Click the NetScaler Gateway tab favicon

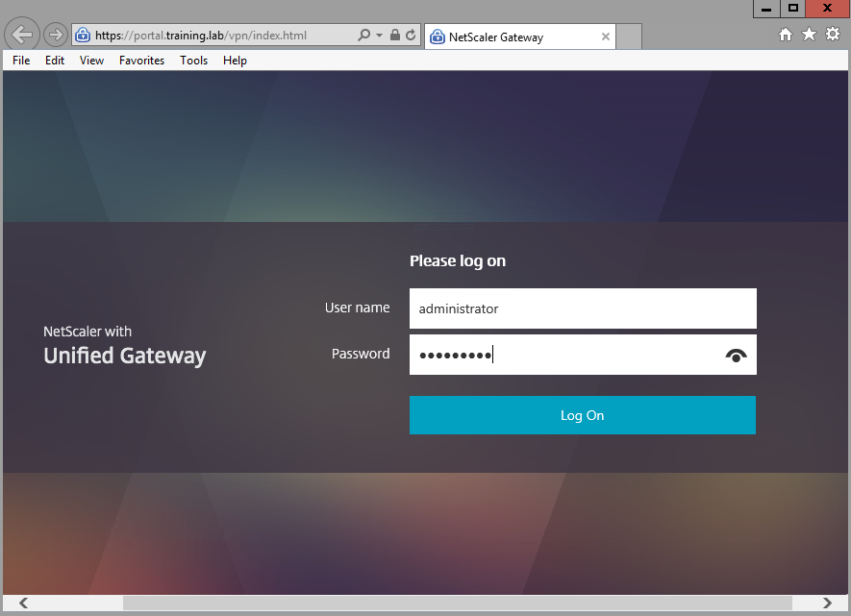[x=437, y=37]
